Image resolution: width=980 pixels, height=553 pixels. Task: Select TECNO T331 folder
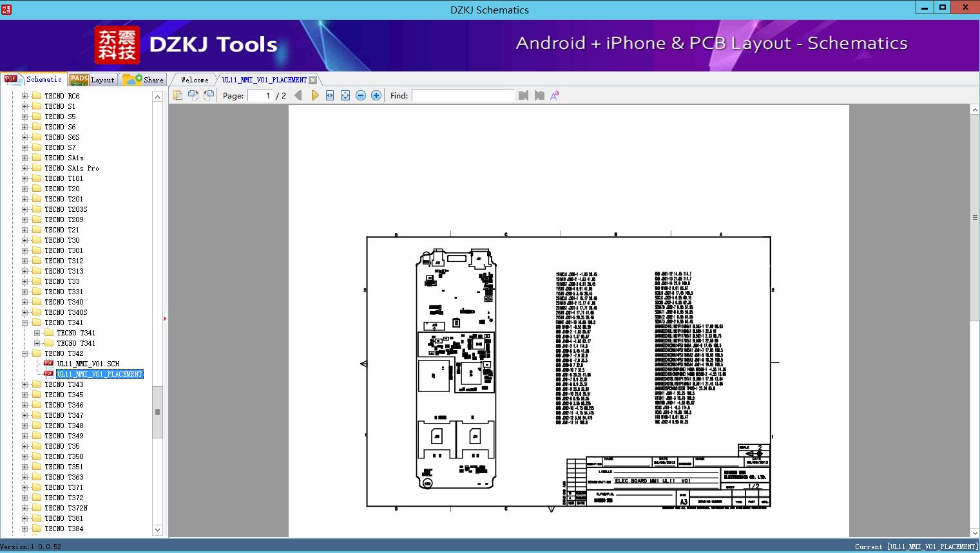64,292
